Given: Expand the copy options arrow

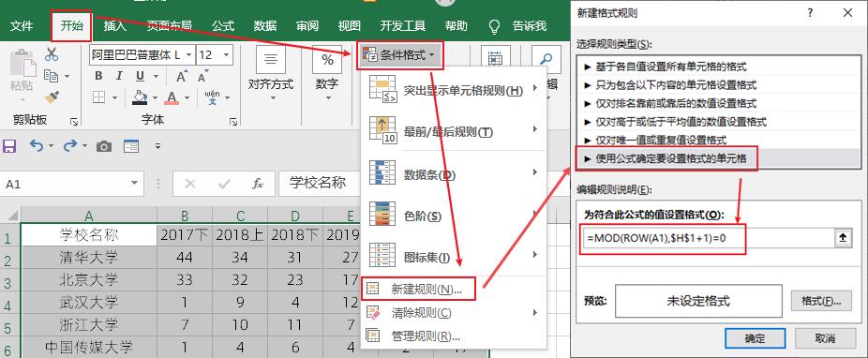Looking at the screenshot, I should (67, 76).
